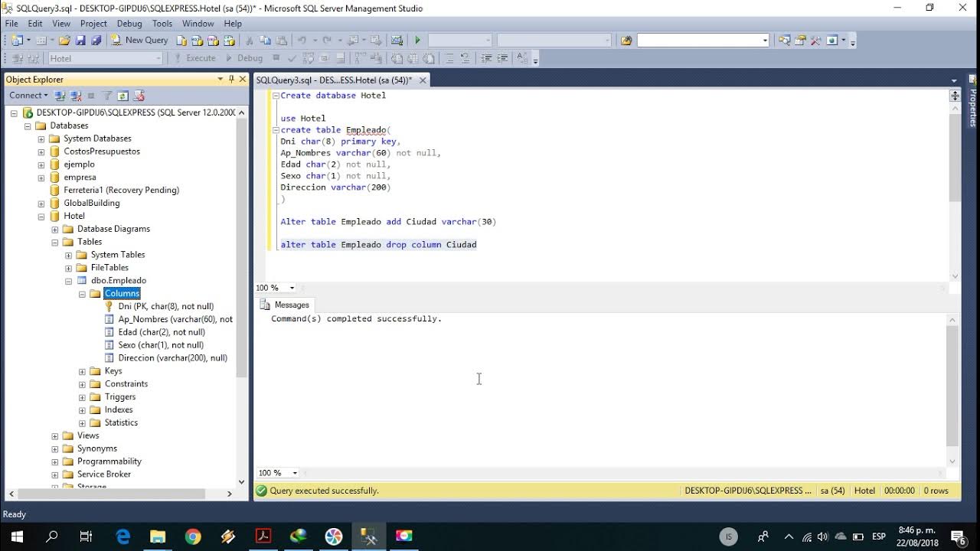
Task: Click the Debug toolbar button
Action: coord(244,58)
